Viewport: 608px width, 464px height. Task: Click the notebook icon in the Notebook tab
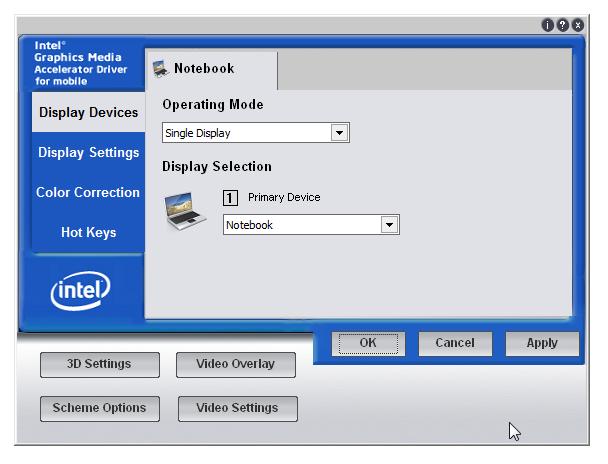tap(161, 69)
